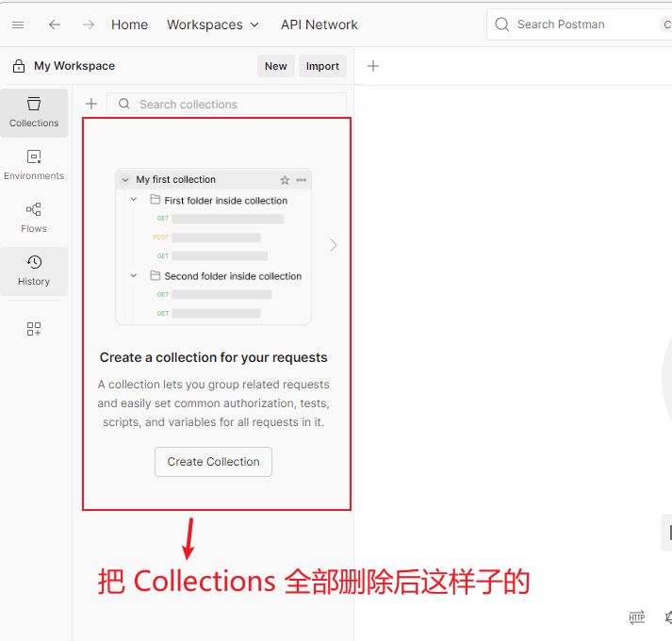Click the Import button
The width and height of the screenshot is (672, 641).
322,66
